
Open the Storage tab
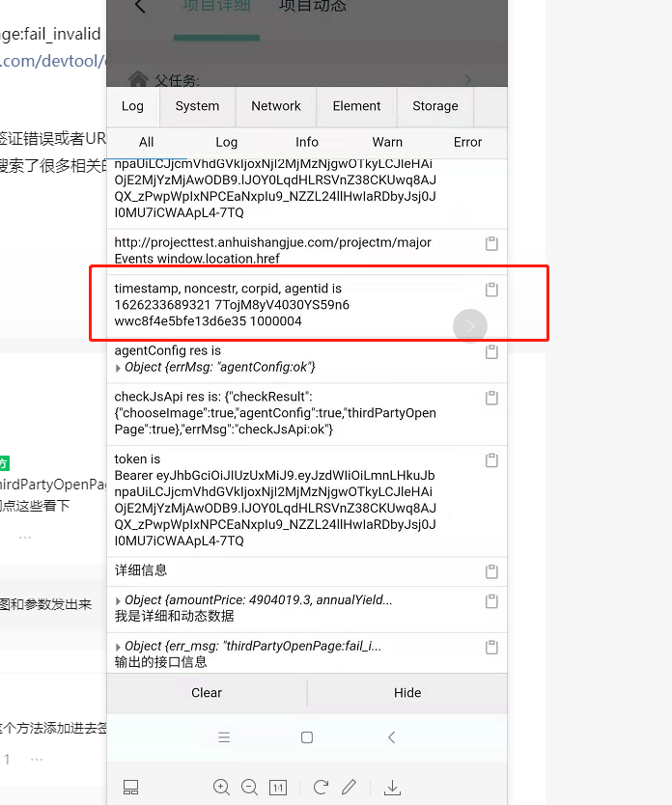click(435, 106)
